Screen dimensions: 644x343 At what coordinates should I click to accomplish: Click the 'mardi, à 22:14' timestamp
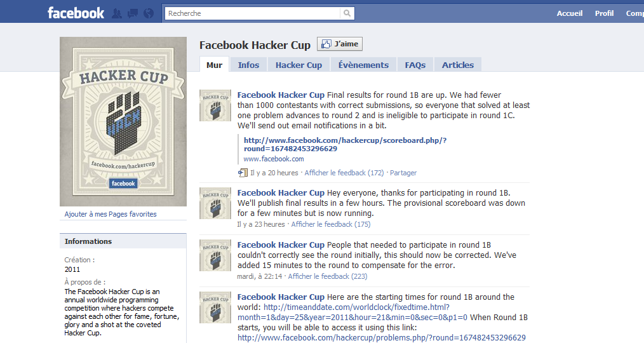(260, 276)
